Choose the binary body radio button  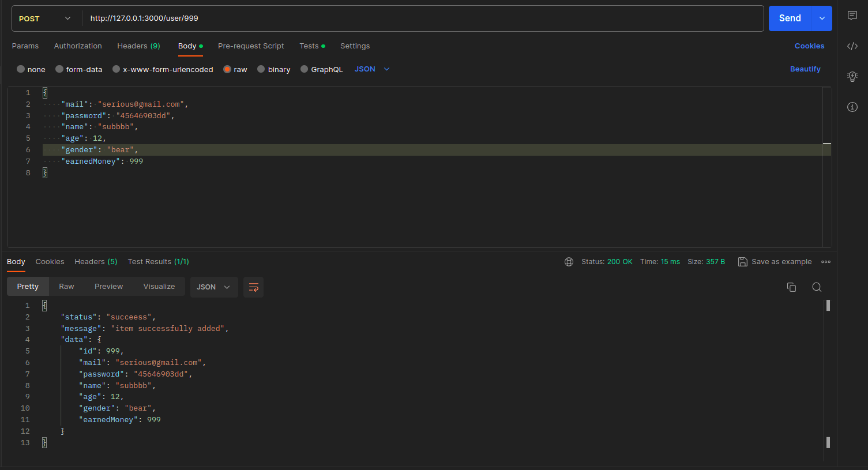tap(261, 69)
